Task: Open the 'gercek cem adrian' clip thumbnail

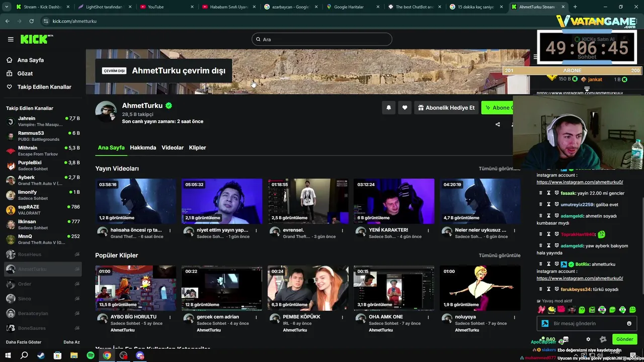Action: 222,288
